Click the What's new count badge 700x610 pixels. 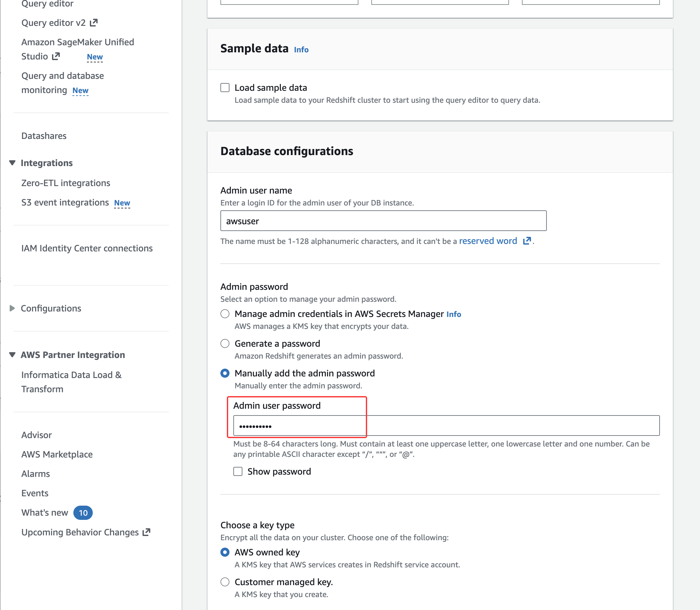(83, 513)
